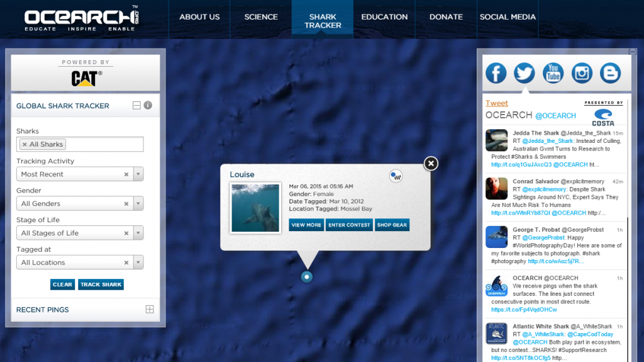The image size is (644, 362).
Task: Click the W badge icon in Louise popup
Action: click(396, 176)
